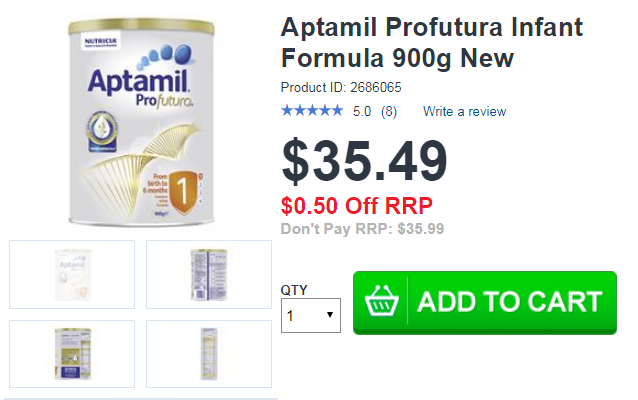This screenshot has height=400, width=638.
Task: Click the 5.0 rating score
Action: click(x=362, y=111)
